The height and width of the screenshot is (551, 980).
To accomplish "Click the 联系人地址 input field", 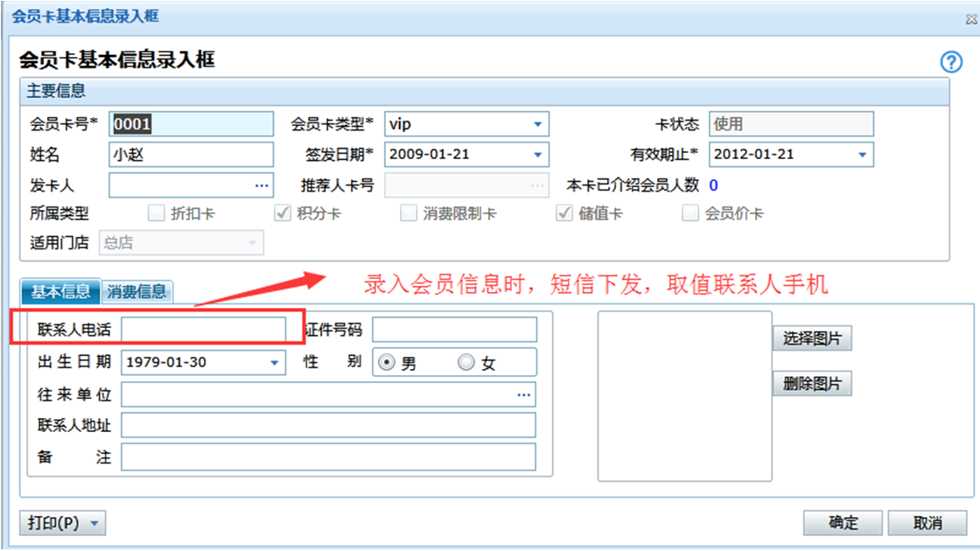I will tap(329, 425).
